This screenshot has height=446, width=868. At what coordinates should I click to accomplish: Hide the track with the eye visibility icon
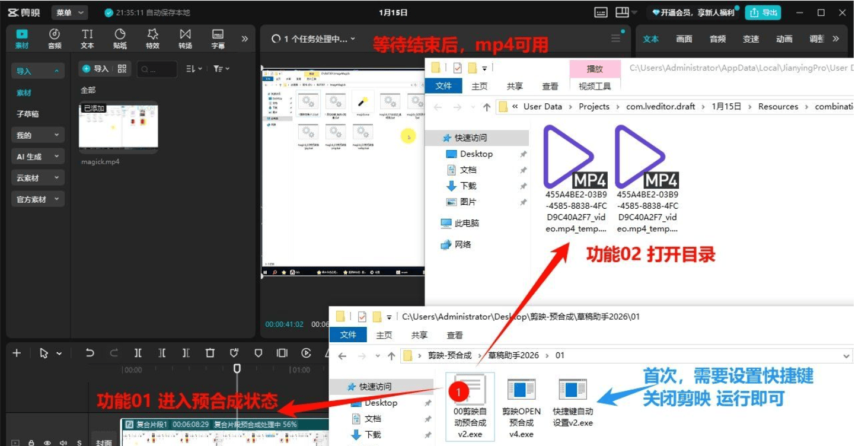click(x=47, y=442)
